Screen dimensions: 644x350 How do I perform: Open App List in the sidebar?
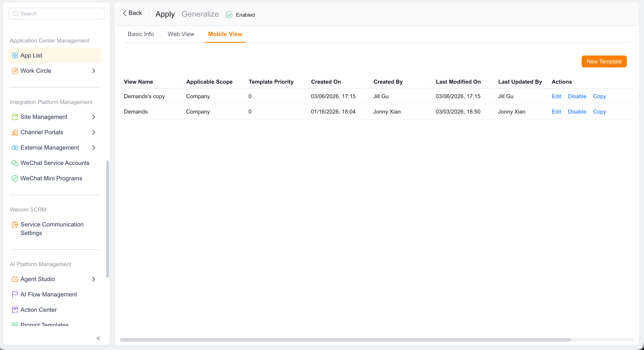pyautogui.click(x=55, y=55)
